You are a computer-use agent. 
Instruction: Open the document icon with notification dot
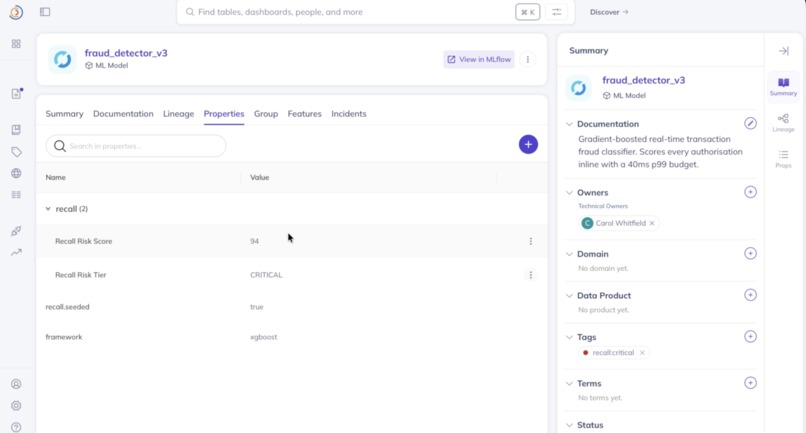(x=16, y=94)
